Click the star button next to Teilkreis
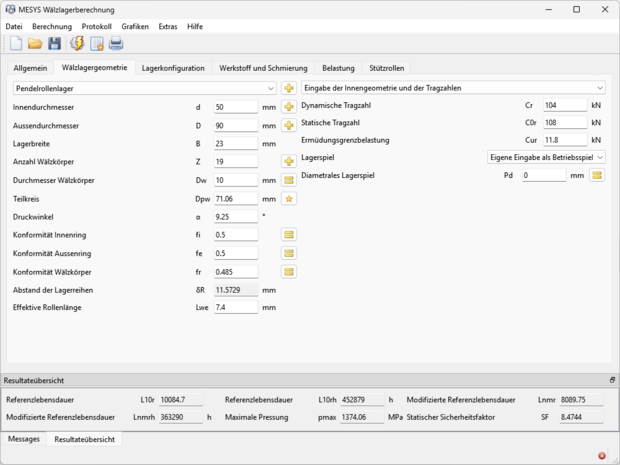The width and height of the screenshot is (620, 465). click(x=289, y=198)
